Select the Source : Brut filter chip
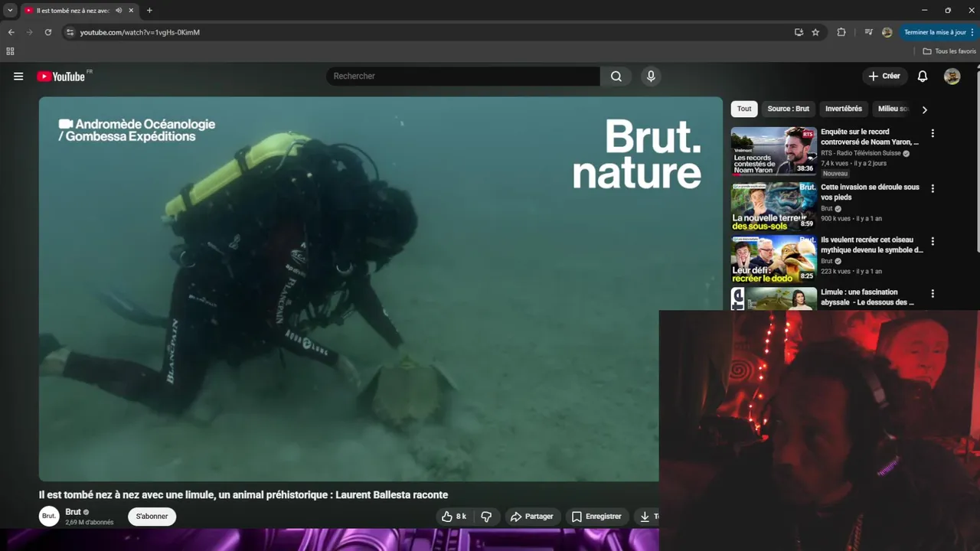This screenshot has width=980, height=551. (788, 109)
